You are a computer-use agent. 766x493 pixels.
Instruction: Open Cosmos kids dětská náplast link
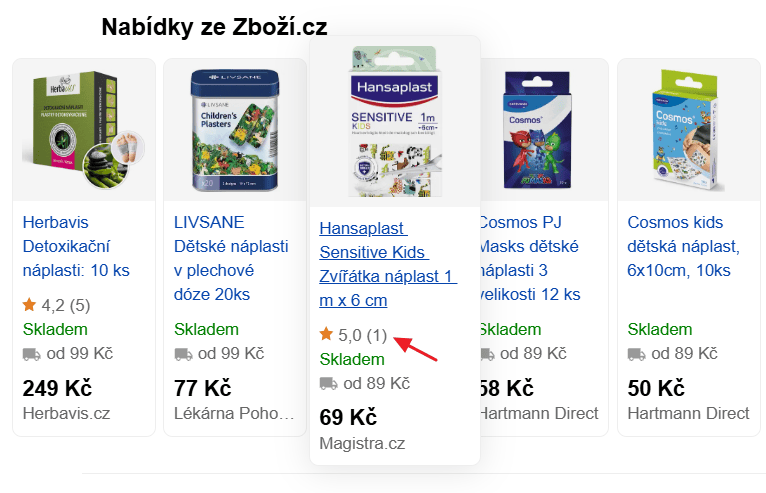click(x=680, y=246)
